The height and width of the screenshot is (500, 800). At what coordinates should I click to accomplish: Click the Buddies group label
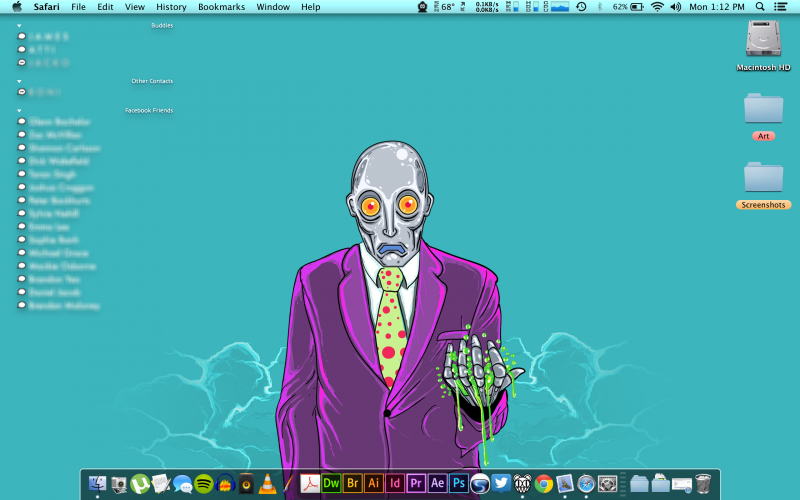162,26
